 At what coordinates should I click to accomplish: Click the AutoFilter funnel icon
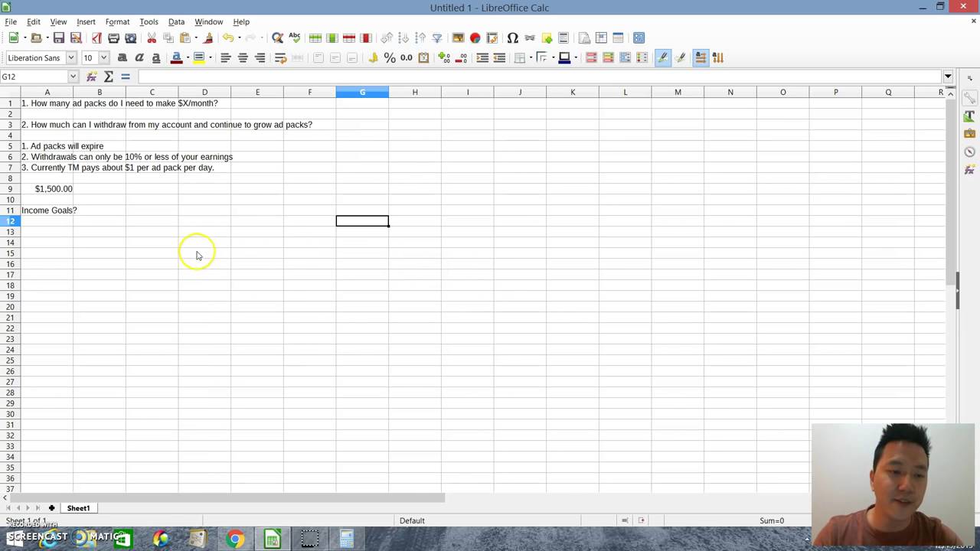click(437, 37)
